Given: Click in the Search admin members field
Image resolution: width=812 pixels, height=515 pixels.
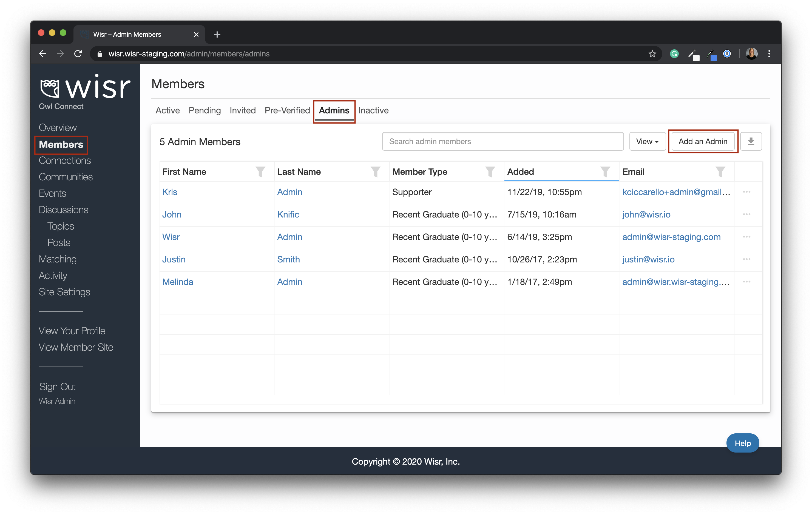Looking at the screenshot, I should (503, 142).
